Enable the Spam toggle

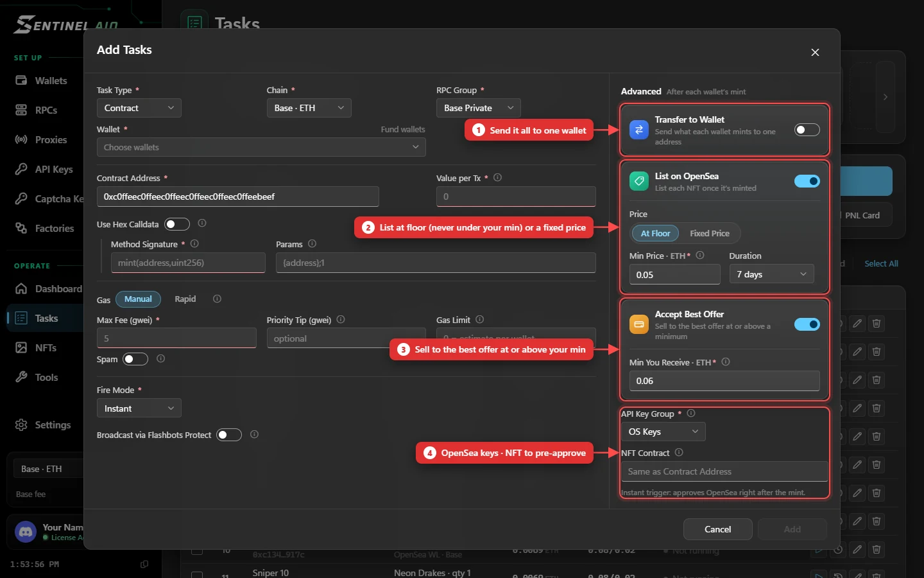click(135, 359)
